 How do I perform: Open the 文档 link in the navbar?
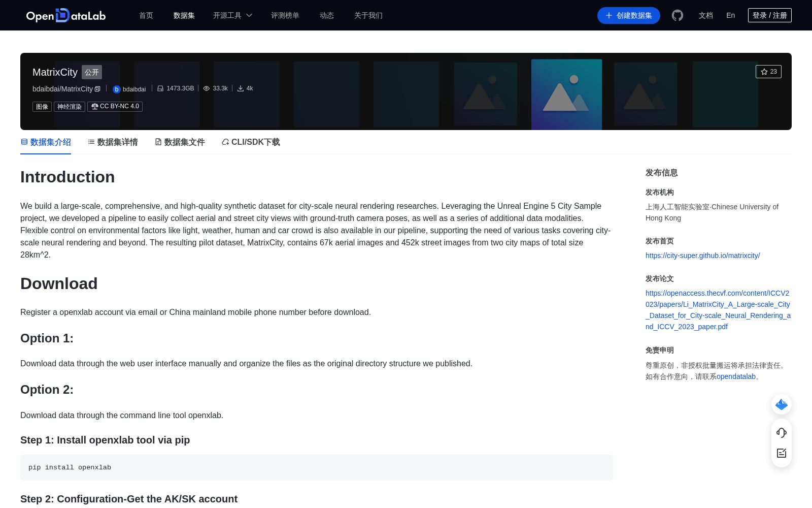point(706,15)
